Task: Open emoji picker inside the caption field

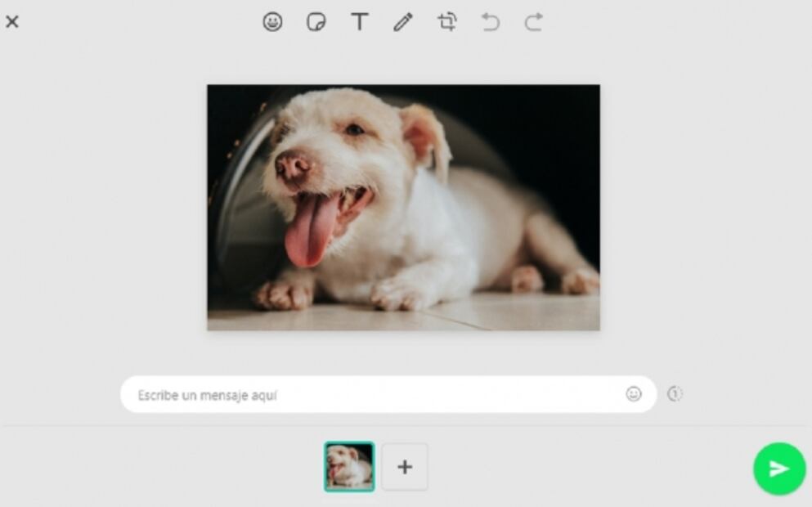Action: point(634,393)
